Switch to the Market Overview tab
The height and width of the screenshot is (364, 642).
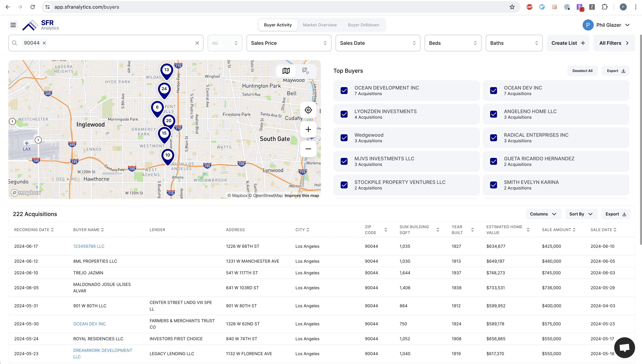[x=320, y=25]
